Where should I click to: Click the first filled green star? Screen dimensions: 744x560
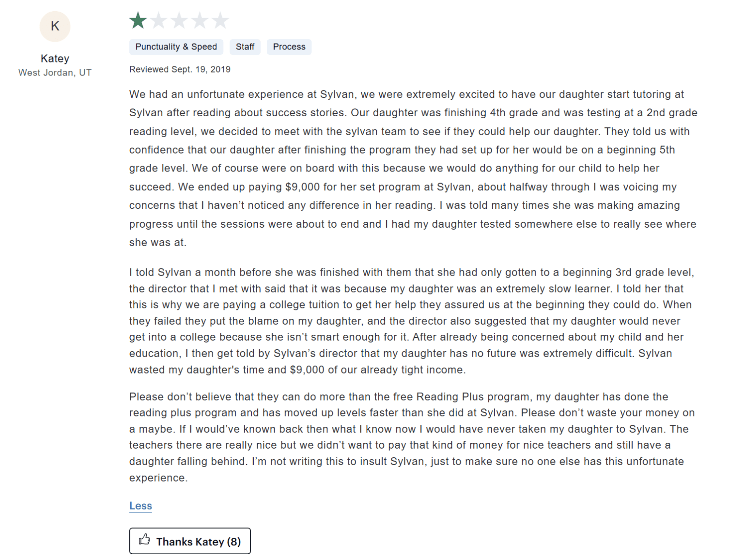(x=138, y=21)
